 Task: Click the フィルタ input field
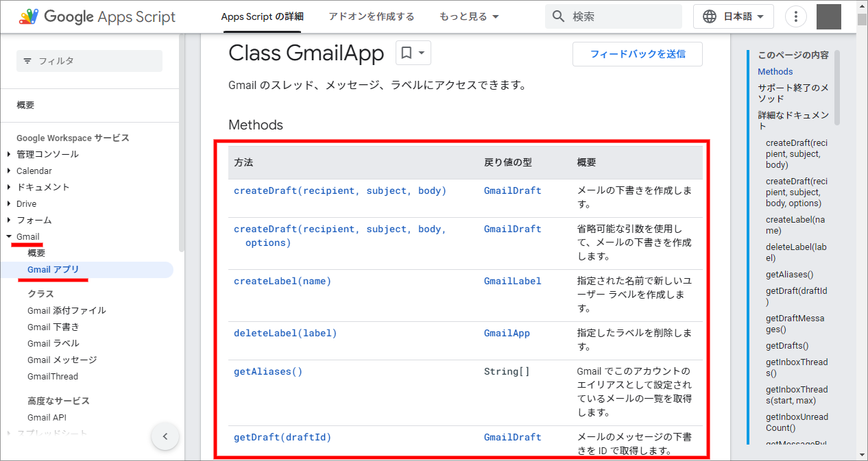click(x=89, y=61)
